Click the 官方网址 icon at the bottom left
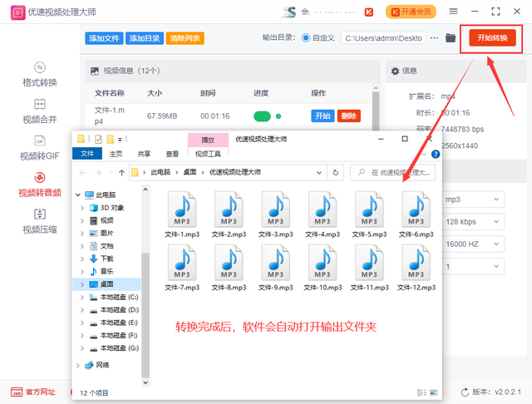This screenshot has height=404, width=532. pos(17,392)
